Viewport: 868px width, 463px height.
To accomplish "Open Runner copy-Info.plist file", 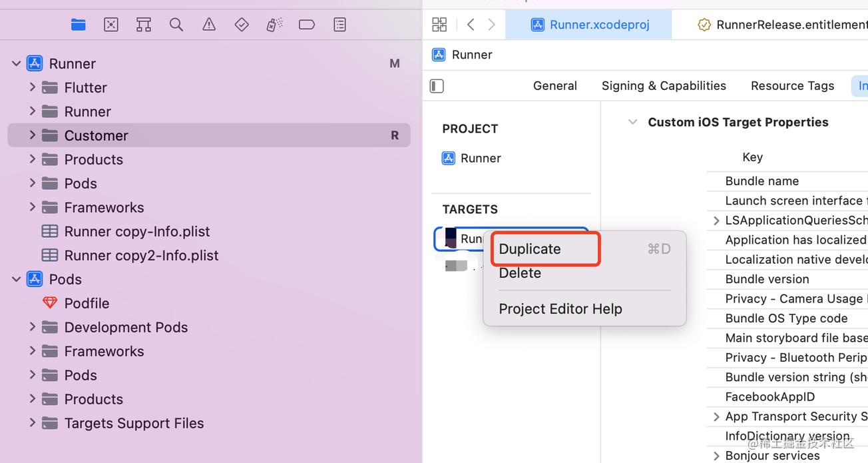I will [136, 231].
